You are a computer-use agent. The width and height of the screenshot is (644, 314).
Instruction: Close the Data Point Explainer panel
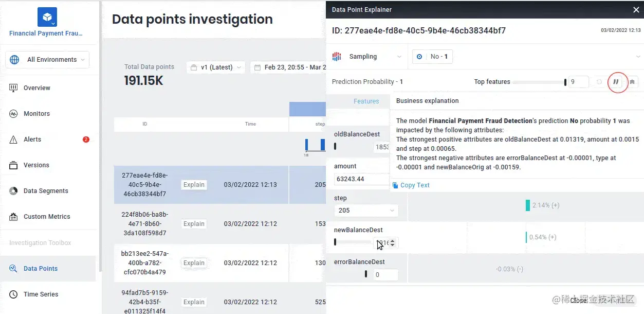coord(636,9)
